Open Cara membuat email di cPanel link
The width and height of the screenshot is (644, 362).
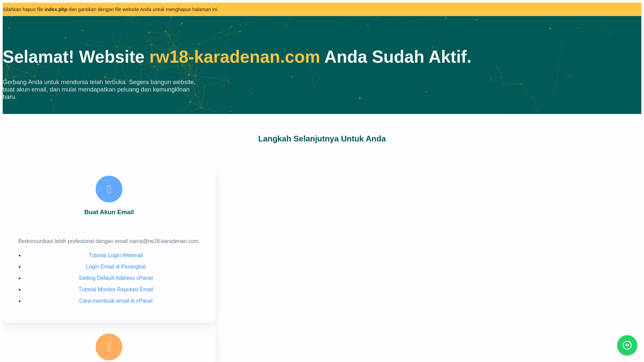coord(116,301)
